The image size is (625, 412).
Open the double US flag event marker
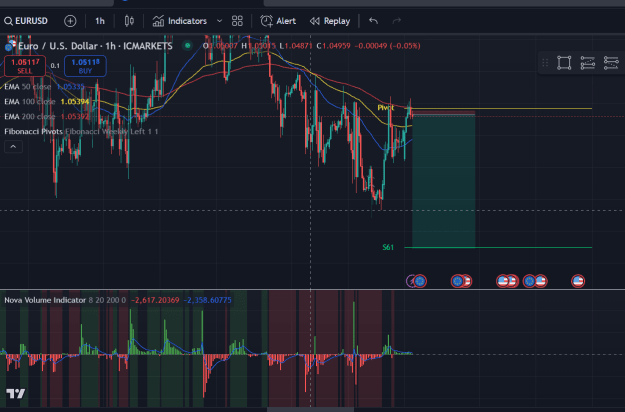[507, 281]
